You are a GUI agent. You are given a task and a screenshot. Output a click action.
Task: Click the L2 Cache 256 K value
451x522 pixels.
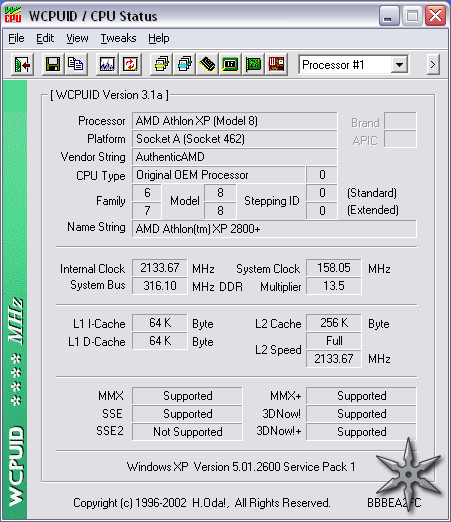[334, 323]
